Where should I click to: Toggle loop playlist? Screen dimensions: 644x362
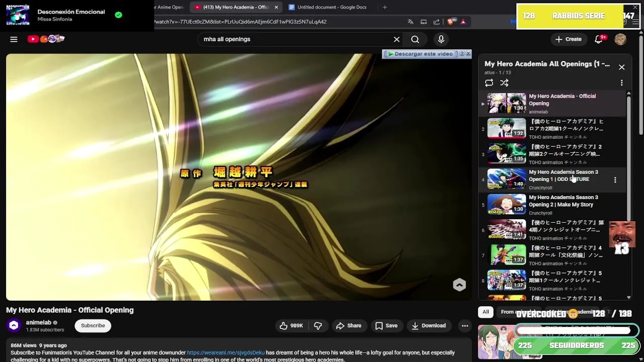[x=489, y=83]
